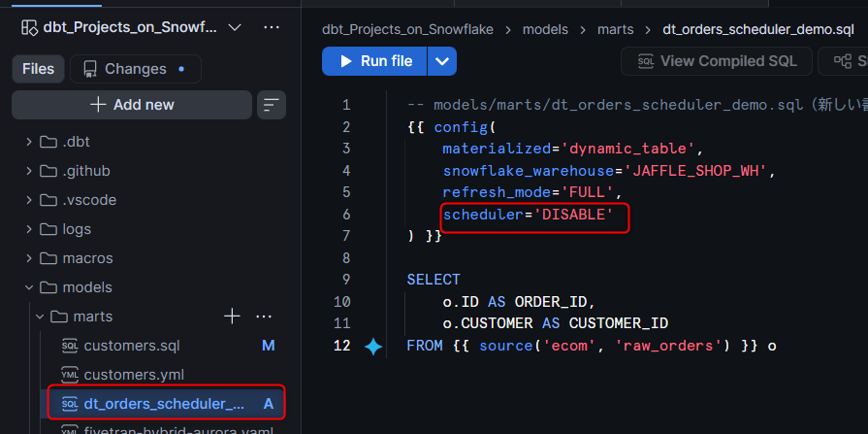This screenshot has height=434, width=868.
Task: Collapse the models folder
Action: coord(68,287)
